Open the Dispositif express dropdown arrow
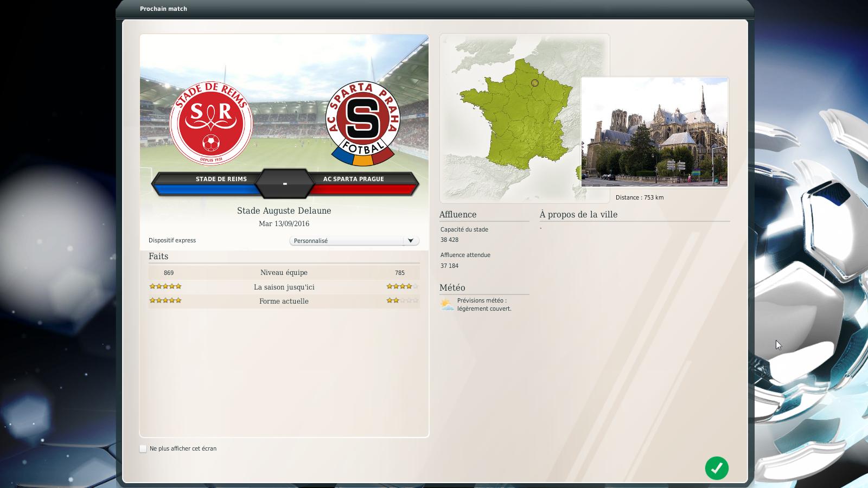Screen dimensions: 868x488 [411, 241]
